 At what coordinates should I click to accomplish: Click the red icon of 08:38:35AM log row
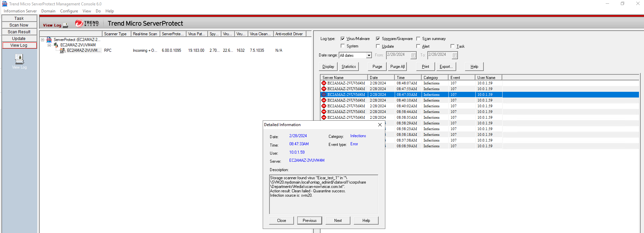(324, 117)
